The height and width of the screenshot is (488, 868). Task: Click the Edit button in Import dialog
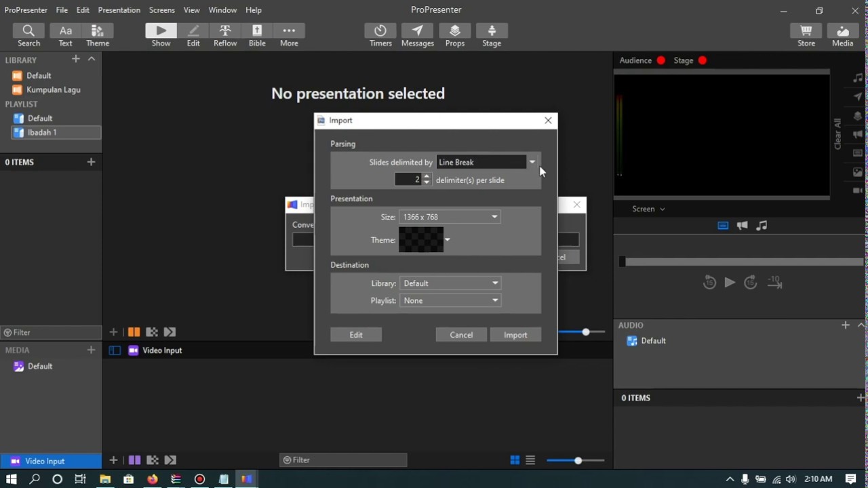(x=356, y=335)
